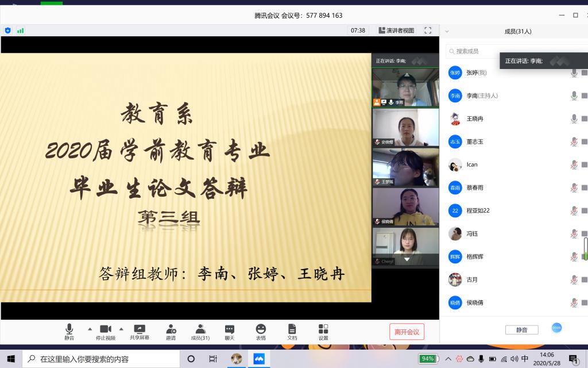Start 共享屏幕 screen sharing

coord(140,332)
